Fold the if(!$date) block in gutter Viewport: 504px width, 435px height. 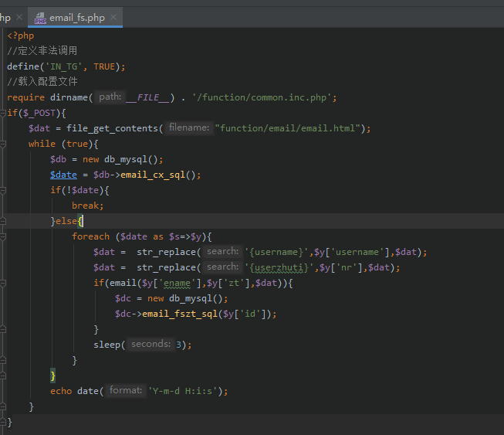[x=4, y=190]
